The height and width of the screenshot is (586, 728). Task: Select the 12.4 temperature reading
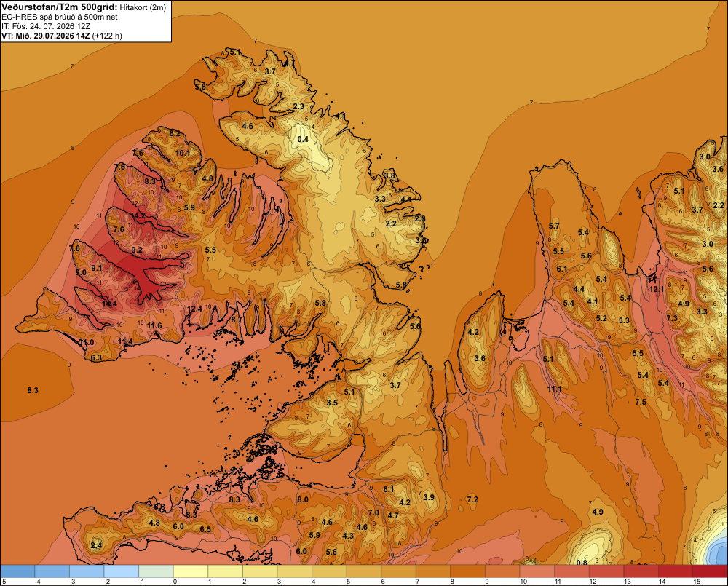tap(194, 309)
